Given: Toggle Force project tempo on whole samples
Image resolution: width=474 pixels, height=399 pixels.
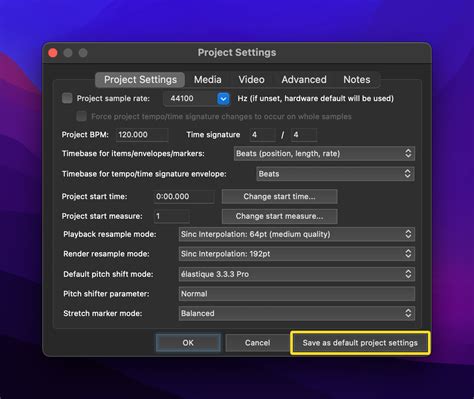Looking at the screenshot, I should tap(81, 116).
